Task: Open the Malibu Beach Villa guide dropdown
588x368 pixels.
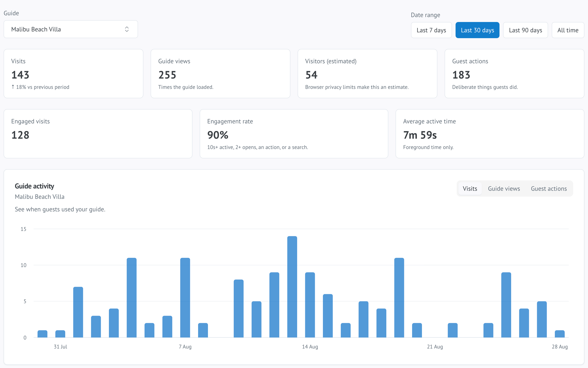Action: pos(71,29)
